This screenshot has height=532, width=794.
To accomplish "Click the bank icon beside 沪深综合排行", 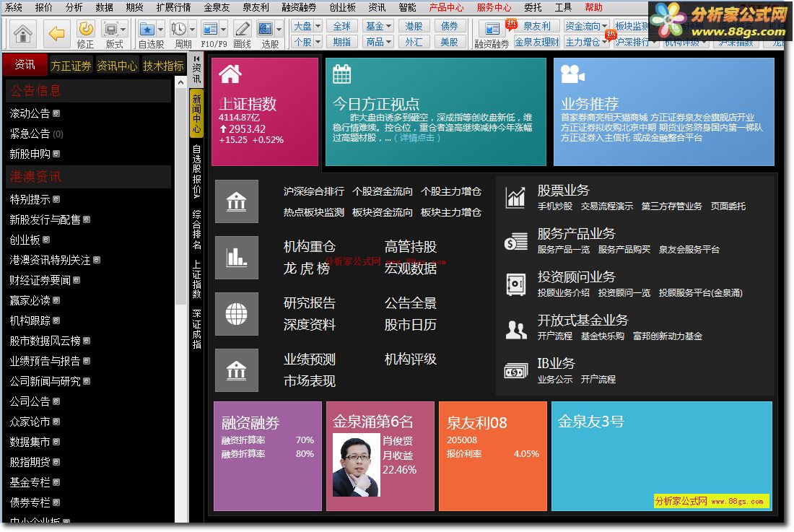I will [237, 201].
